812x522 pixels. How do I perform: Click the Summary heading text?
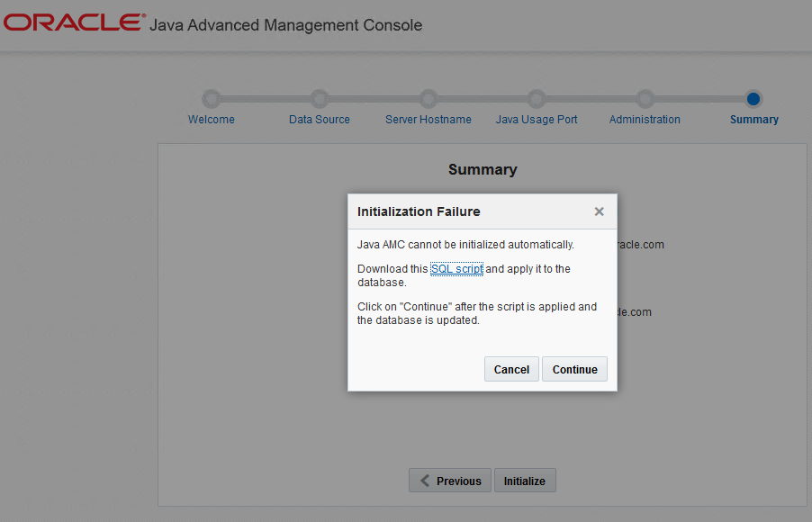(483, 169)
